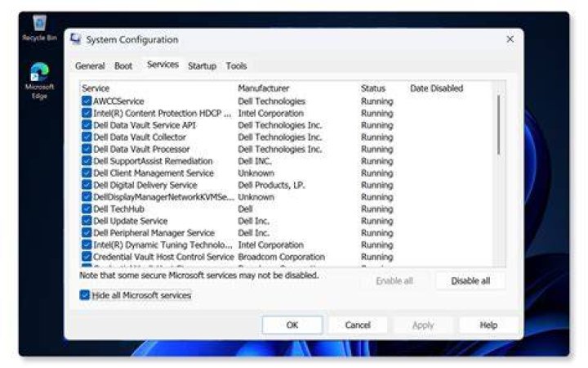Click the OK button

(x=292, y=325)
